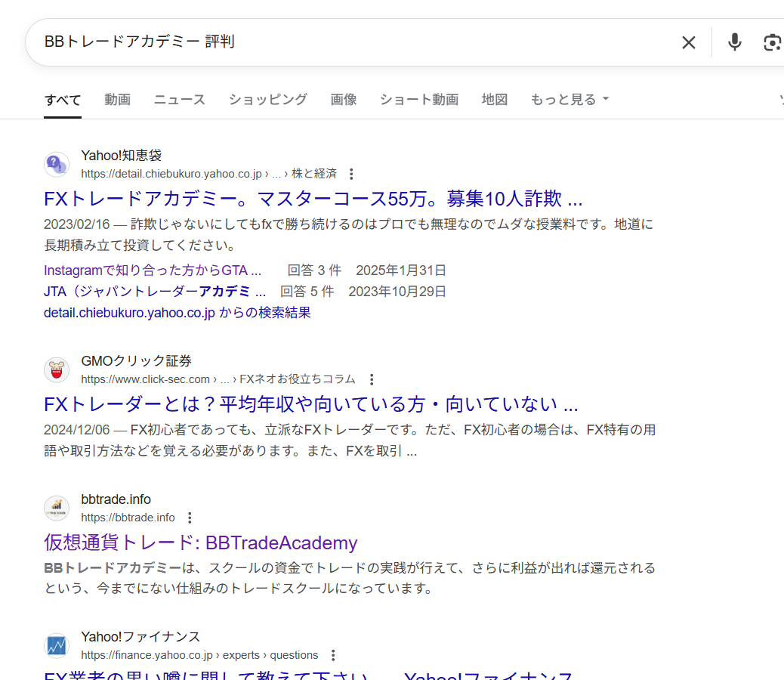The width and height of the screenshot is (784, 680).
Task: Click the GMOクリック証券 site name
Action: (x=136, y=361)
